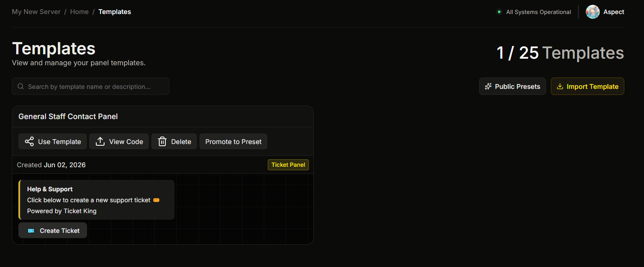This screenshot has width=644, height=267.
Task: Click the View and manage your panel templates text
Action: pyautogui.click(x=79, y=63)
